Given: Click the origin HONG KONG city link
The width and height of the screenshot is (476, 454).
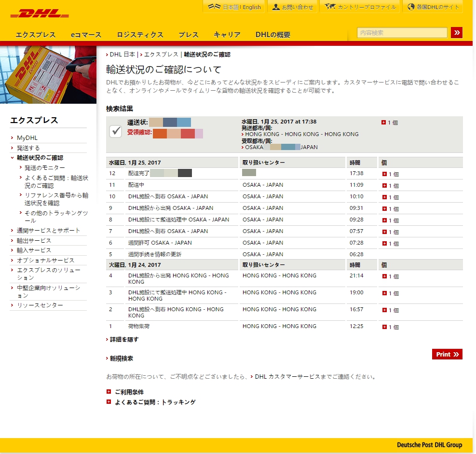Looking at the screenshot, I should pyautogui.click(x=301, y=134).
